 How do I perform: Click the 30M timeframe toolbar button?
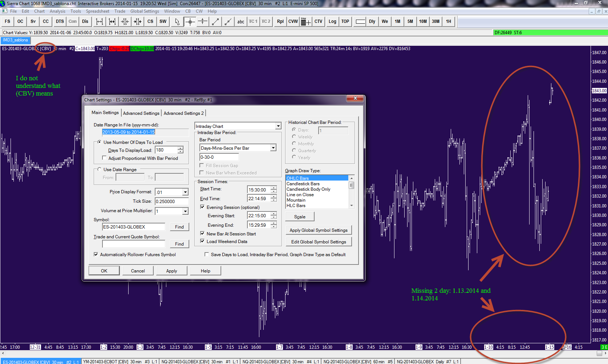click(x=435, y=21)
